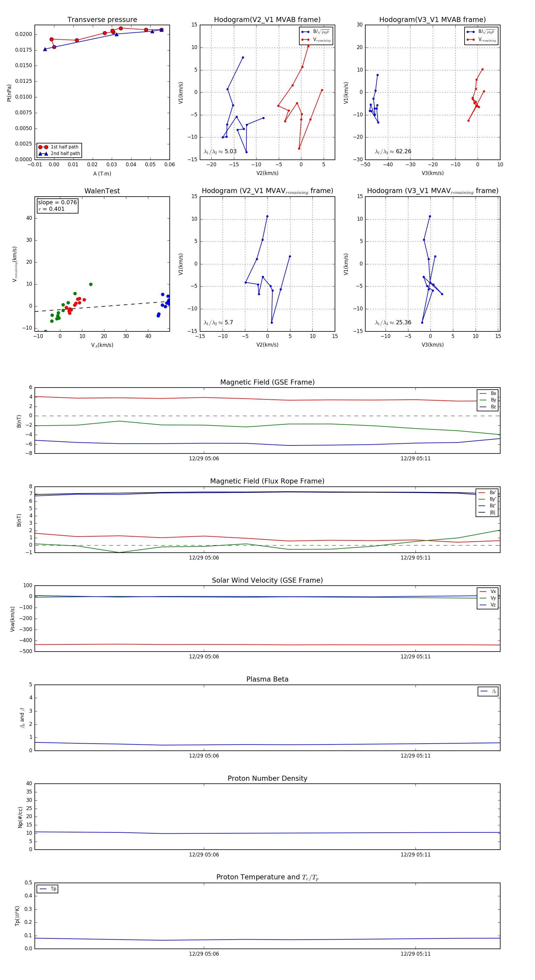The image size is (535, 980).
Task: Click the 'Bz' entry in GSE legend
Action: (488, 407)
